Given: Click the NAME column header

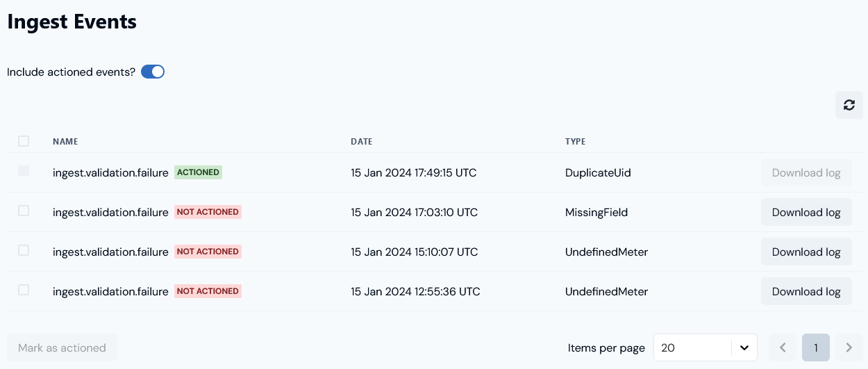Looking at the screenshot, I should [x=65, y=142].
